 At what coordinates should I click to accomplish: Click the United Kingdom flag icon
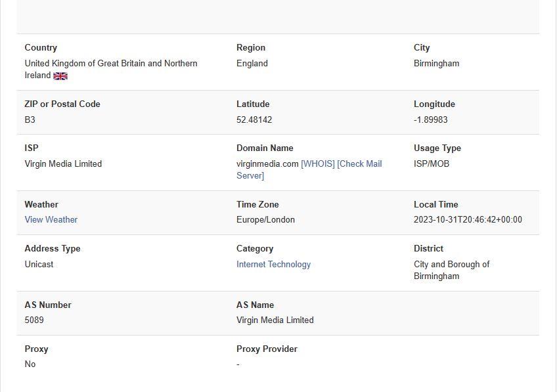[60, 76]
